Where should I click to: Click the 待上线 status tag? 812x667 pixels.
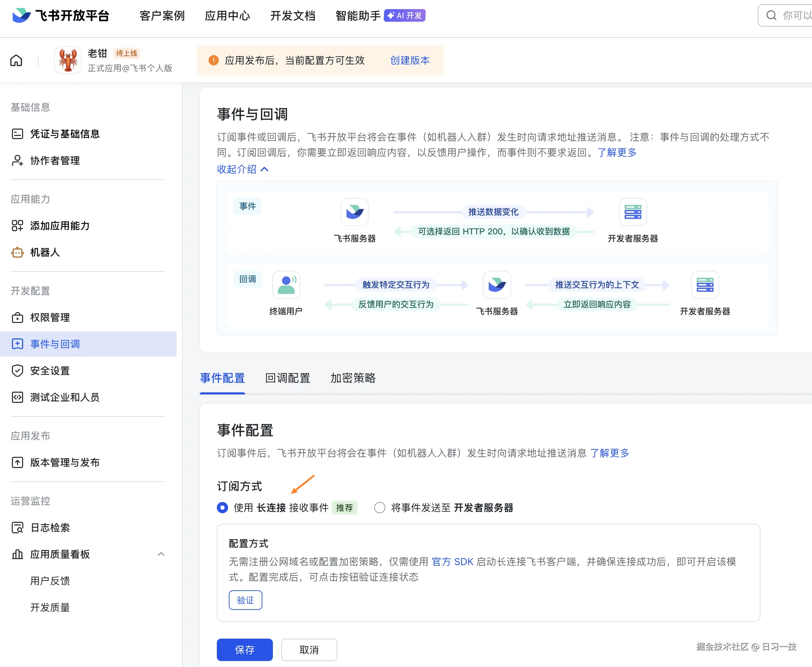pos(126,53)
